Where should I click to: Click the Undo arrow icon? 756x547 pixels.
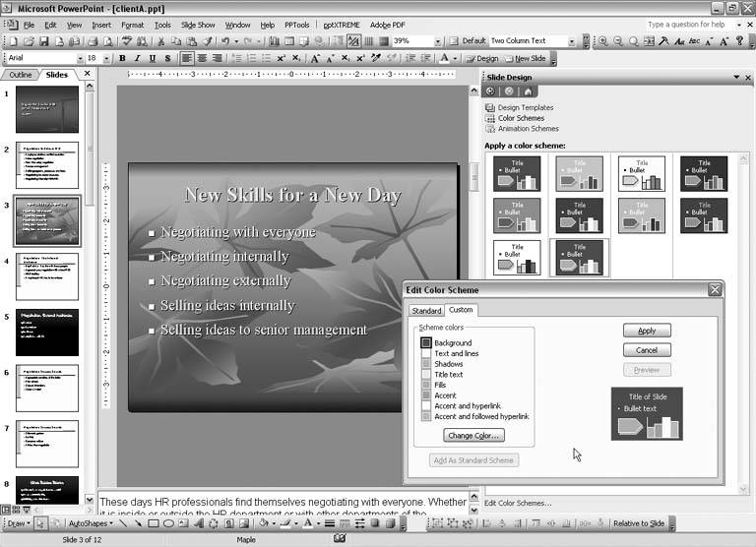coord(225,41)
